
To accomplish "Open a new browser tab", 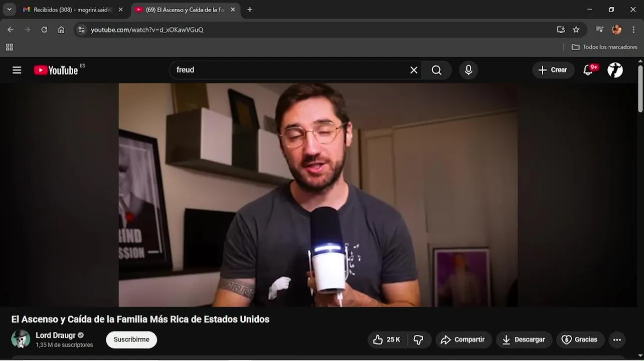I will pos(250,10).
